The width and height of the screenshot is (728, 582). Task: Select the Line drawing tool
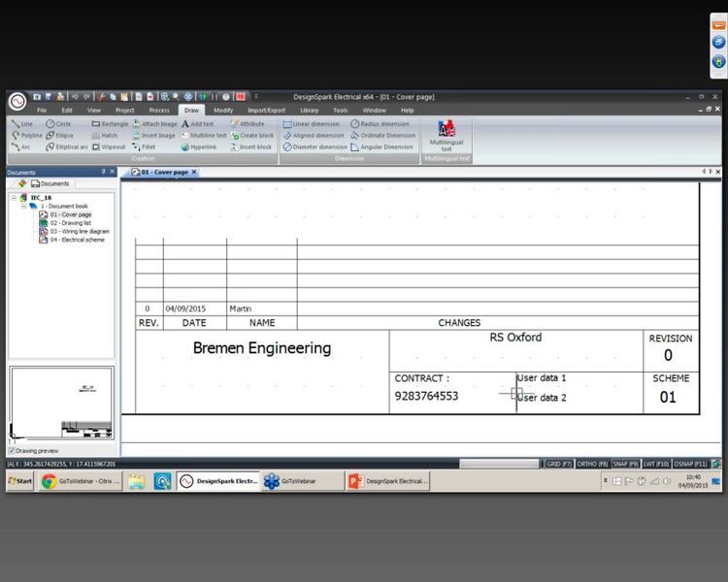21,124
